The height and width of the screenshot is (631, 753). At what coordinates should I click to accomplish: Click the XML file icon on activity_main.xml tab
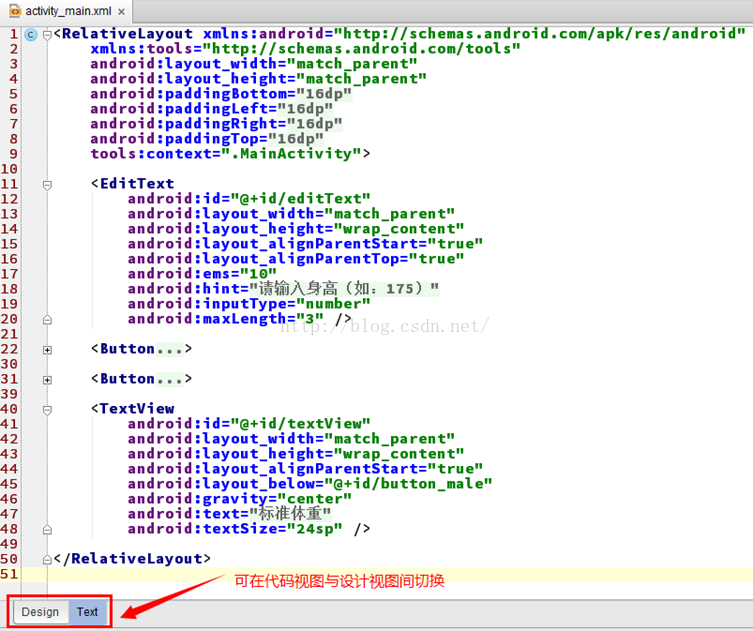click(x=15, y=11)
